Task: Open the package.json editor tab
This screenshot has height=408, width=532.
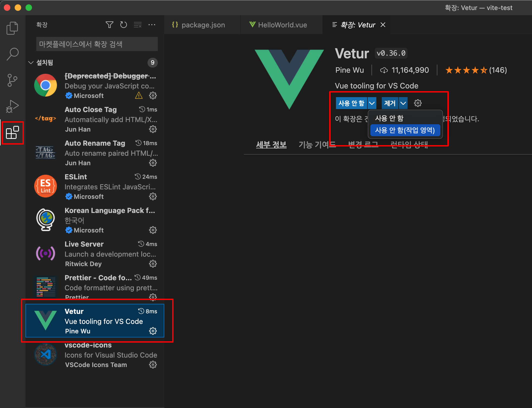Action: click(x=203, y=25)
